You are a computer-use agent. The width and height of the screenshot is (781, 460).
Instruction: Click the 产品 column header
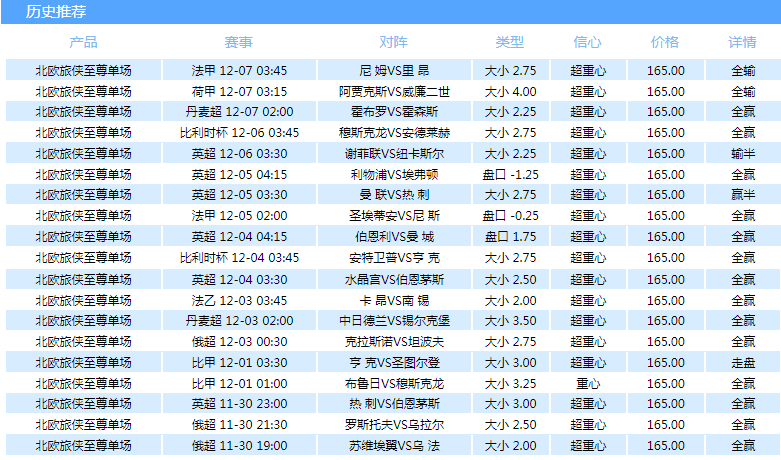tap(83, 42)
